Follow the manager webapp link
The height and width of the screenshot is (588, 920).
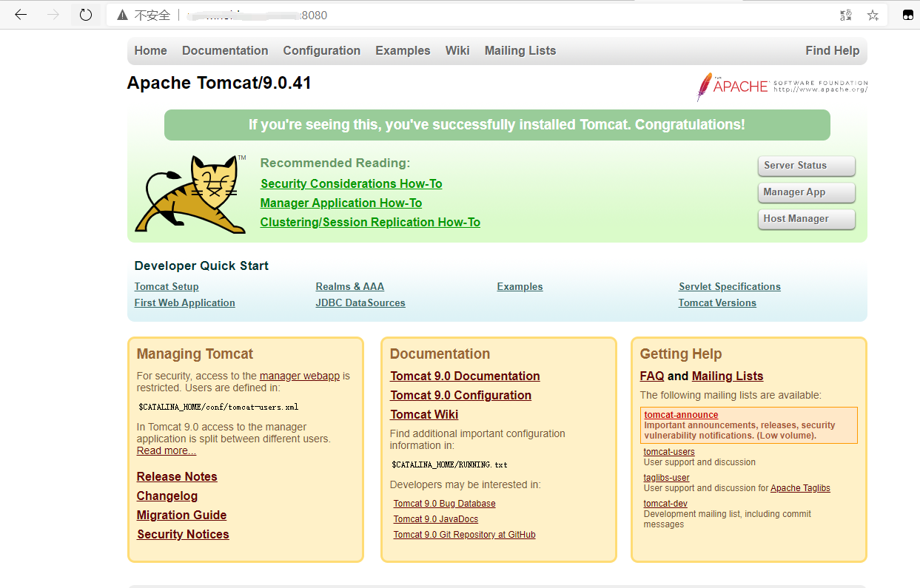coord(300,376)
